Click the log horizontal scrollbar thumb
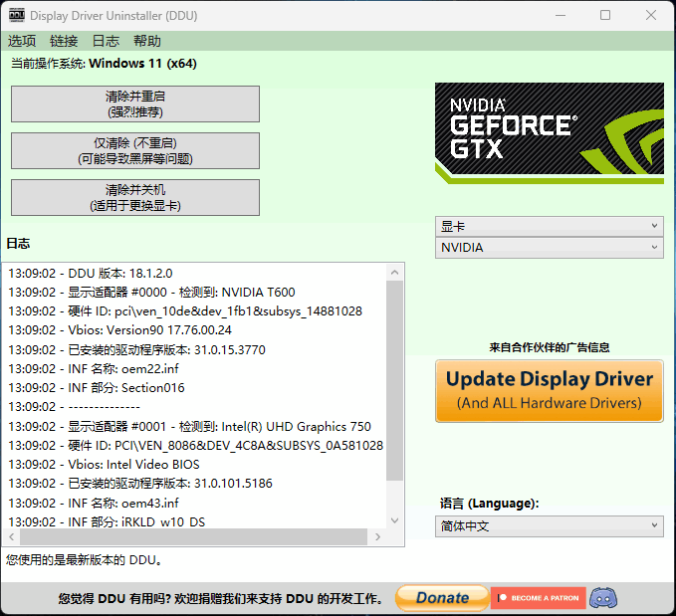This screenshot has width=676, height=616. click(x=193, y=536)
